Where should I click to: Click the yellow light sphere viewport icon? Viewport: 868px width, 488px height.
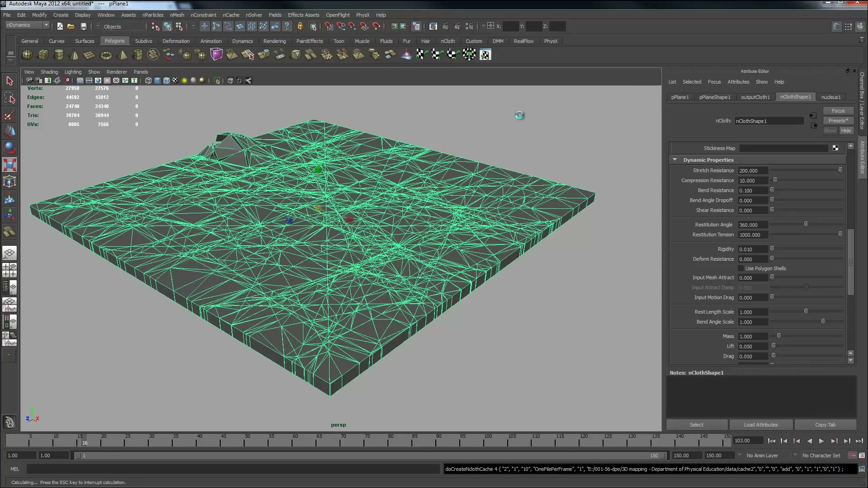tap(184, 80)
